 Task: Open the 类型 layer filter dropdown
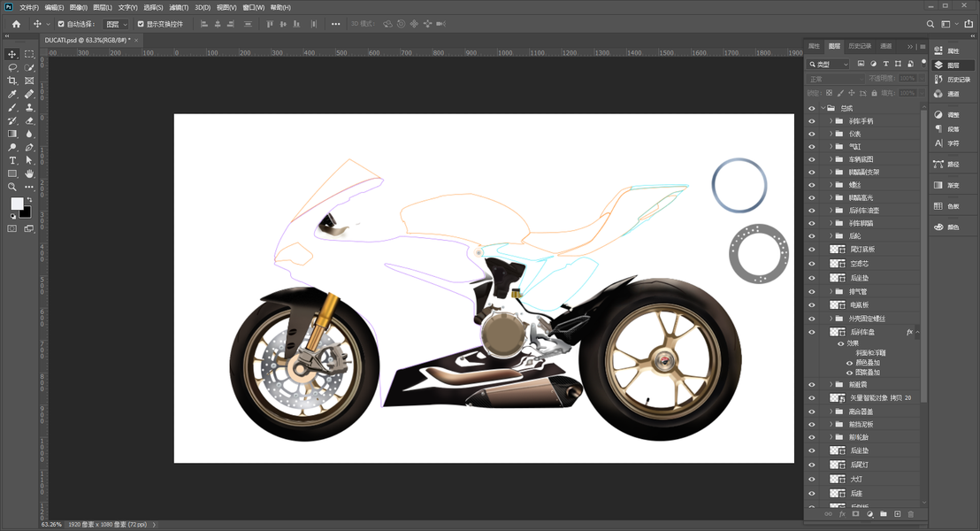tap(829, 64)
